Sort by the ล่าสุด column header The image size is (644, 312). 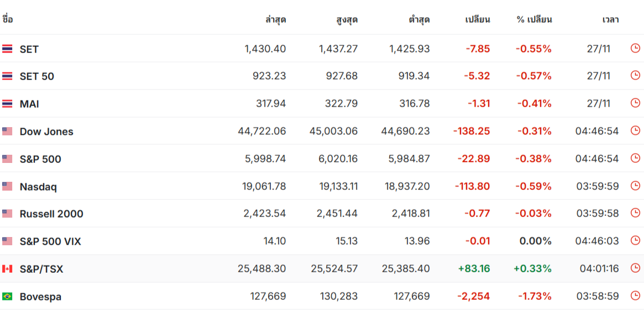pos(276,19)
